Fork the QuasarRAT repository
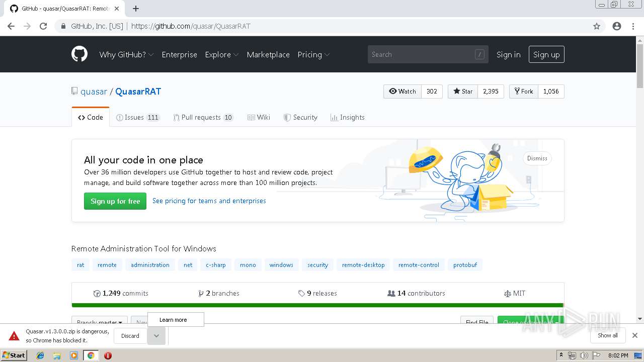Image resolution: width=644 pixels, height=362 pixels. (524, 92)
